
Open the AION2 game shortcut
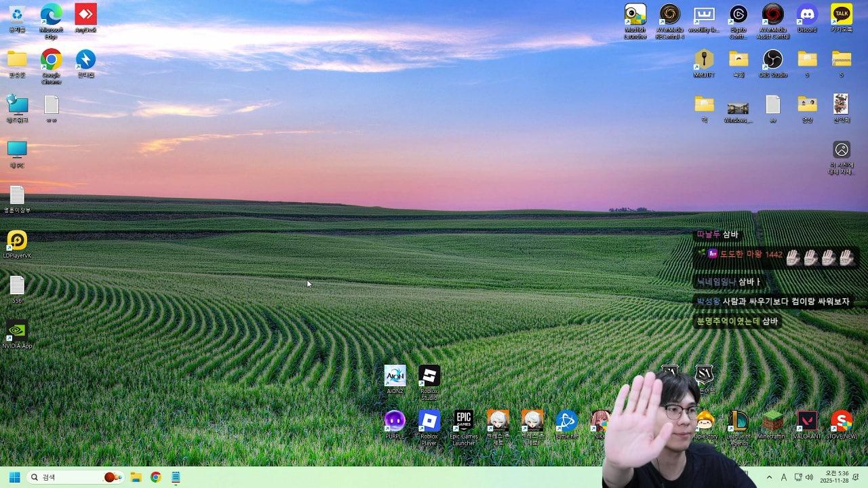(395, 380)
